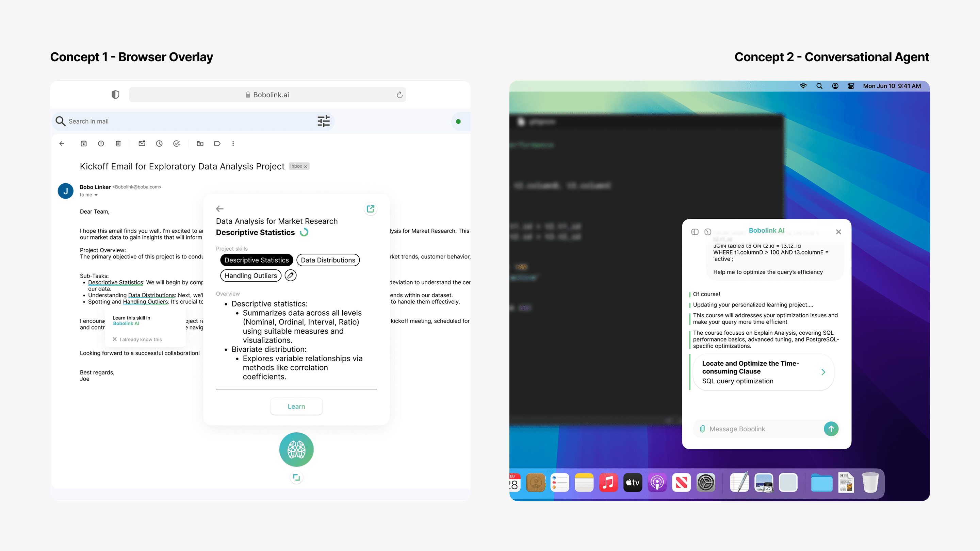Open Control Center in the menu bar
The image size is (980, 551).
click(x=851, y=86)
